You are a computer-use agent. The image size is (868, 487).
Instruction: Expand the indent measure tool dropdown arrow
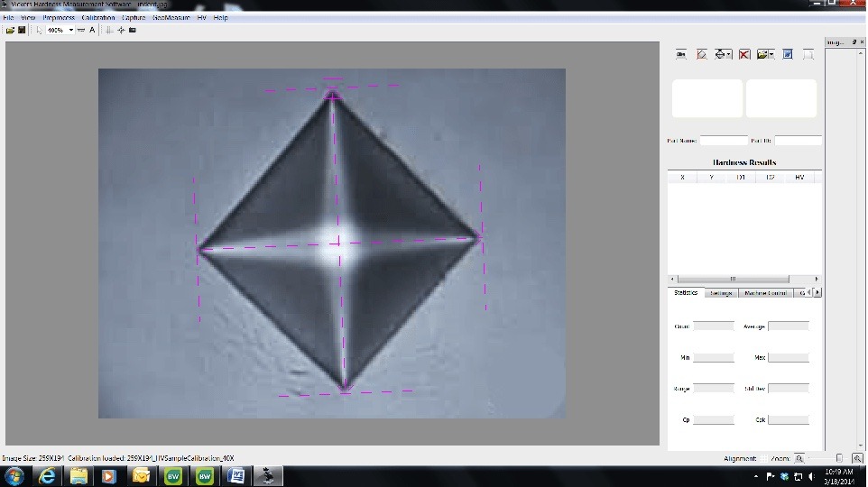point(730,55)
